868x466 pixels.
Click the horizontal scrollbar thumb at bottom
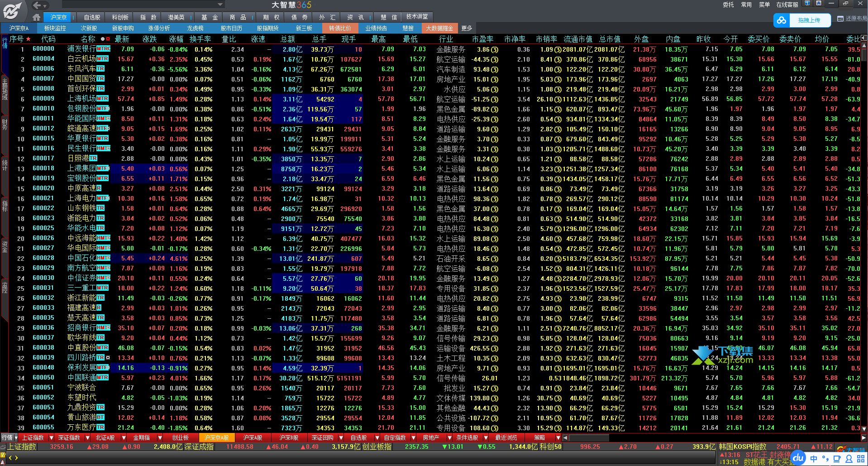click(x=589, y=438)
